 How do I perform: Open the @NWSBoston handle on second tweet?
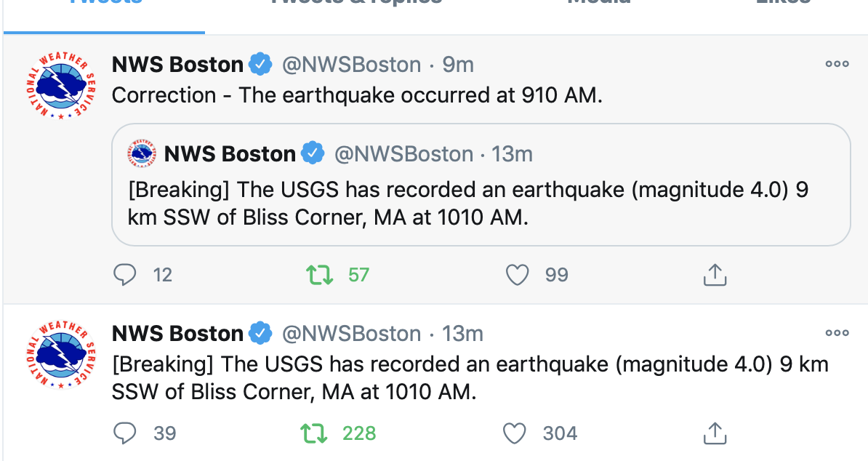[x=352, y=334]
